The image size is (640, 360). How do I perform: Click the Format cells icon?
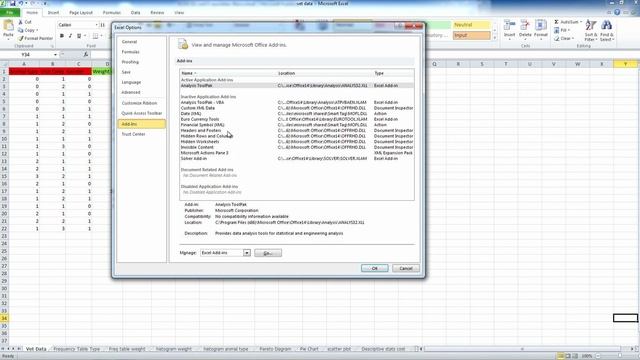[x=541, y=26]
